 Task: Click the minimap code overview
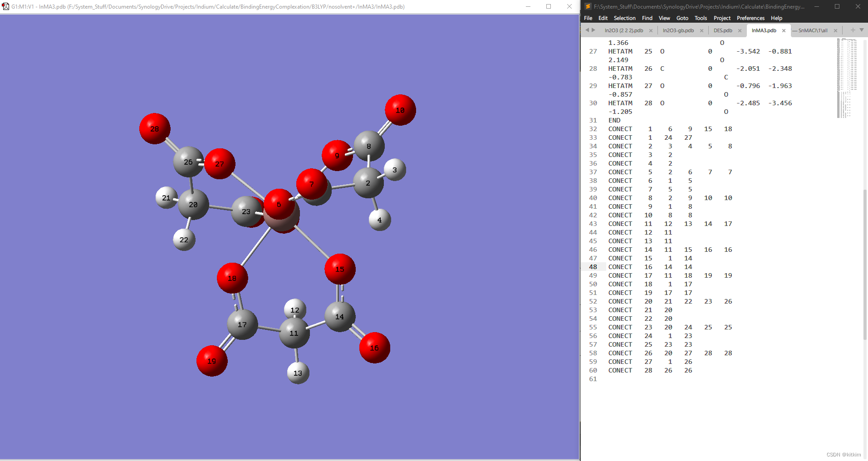pos(847,78)
